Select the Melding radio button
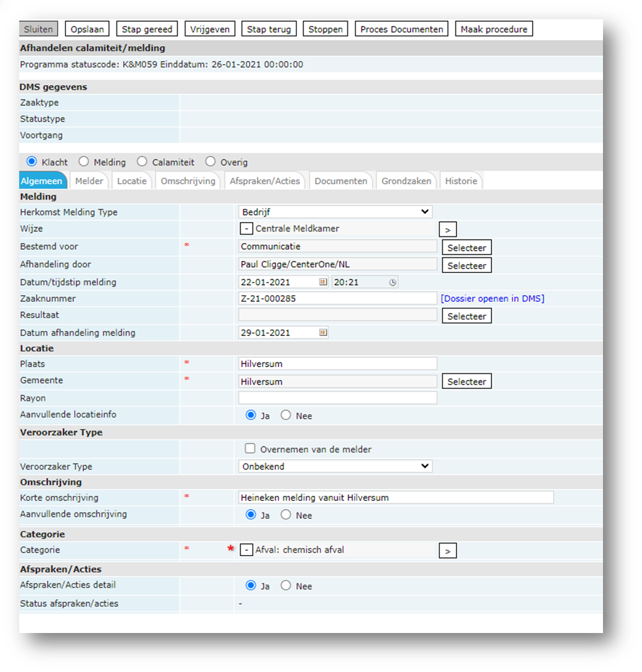The height and width of the screenshot is (672, 642). tap(84, 162)
